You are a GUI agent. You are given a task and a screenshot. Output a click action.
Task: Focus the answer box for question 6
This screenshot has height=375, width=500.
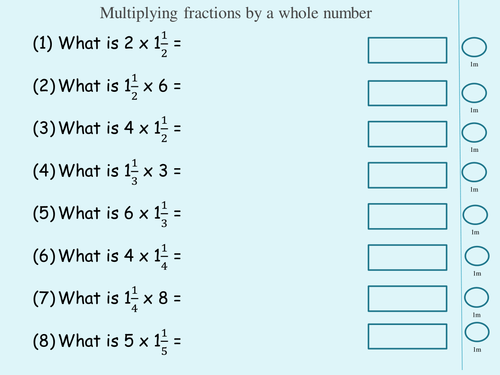click(407, 258)
